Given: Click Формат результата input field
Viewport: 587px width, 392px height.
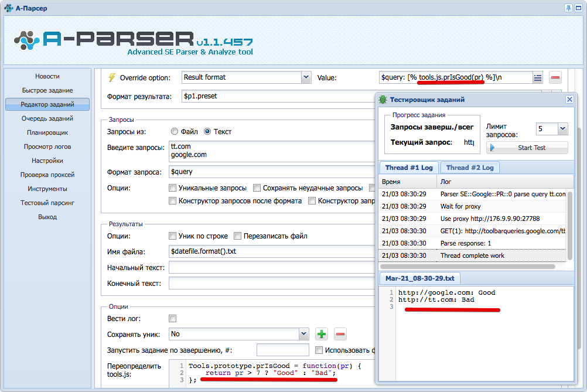Looking at the screenshot, I should (278, 96).
